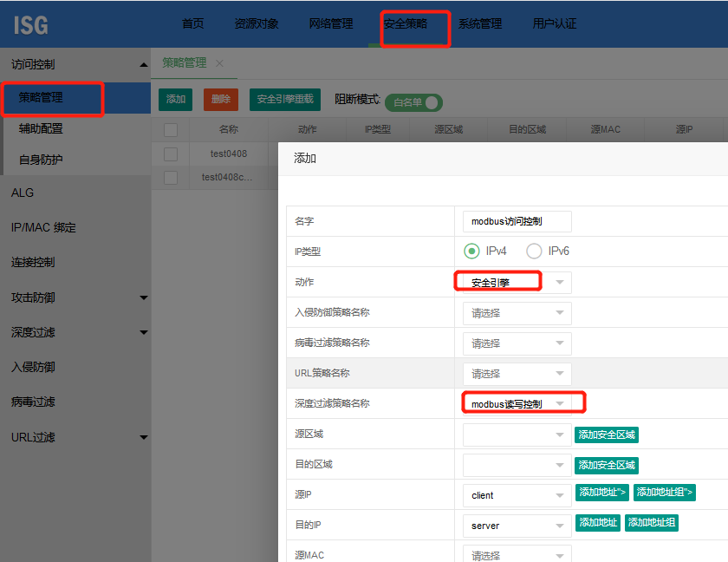The height and width of the screenshot is (562, 728).
Task: Open the 安全策略 top menu
Action: (405, 24)
